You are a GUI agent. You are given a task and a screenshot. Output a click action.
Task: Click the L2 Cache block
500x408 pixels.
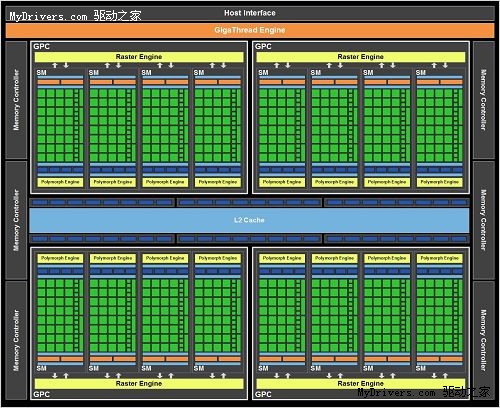[249, 220]
